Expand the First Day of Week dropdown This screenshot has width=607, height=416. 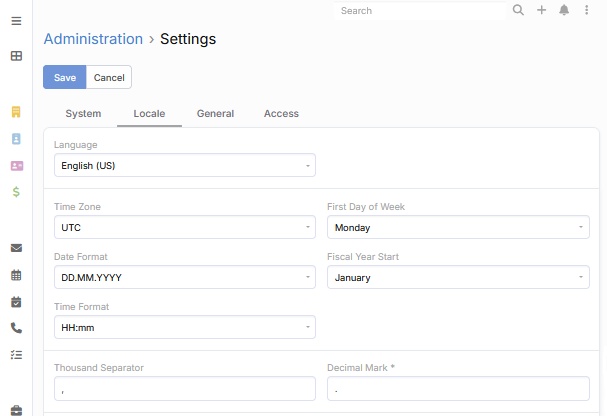tap(458, 227)
